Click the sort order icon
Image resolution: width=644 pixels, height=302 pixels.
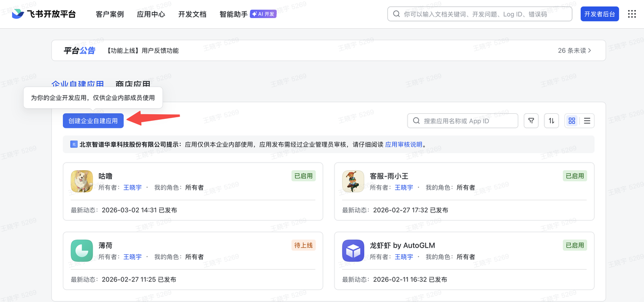click(x=551, y=121)
